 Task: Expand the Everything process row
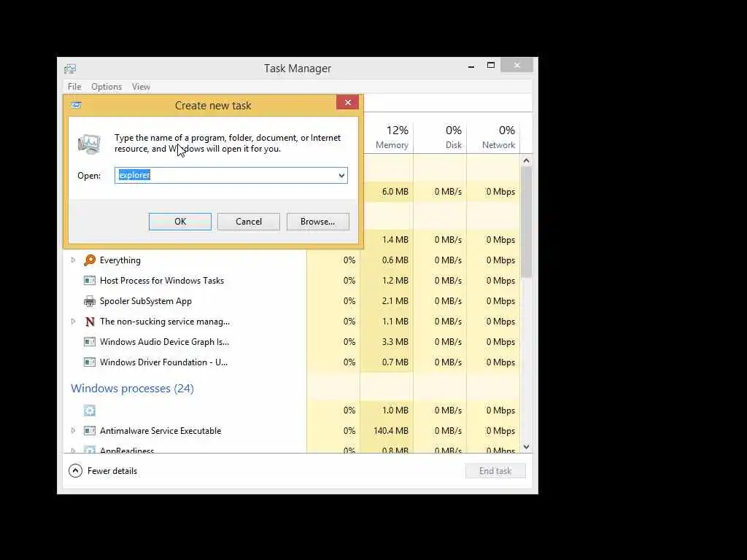tap(74, 260)
